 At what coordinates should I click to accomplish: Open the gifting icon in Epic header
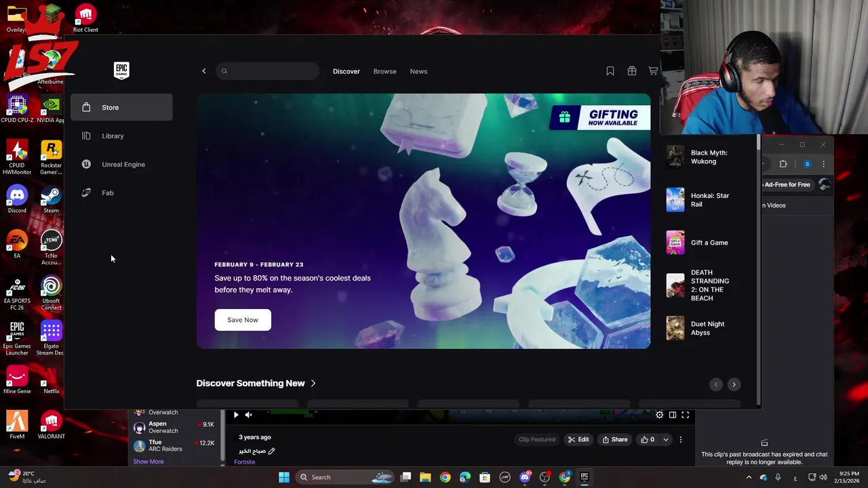coord(632,71)
